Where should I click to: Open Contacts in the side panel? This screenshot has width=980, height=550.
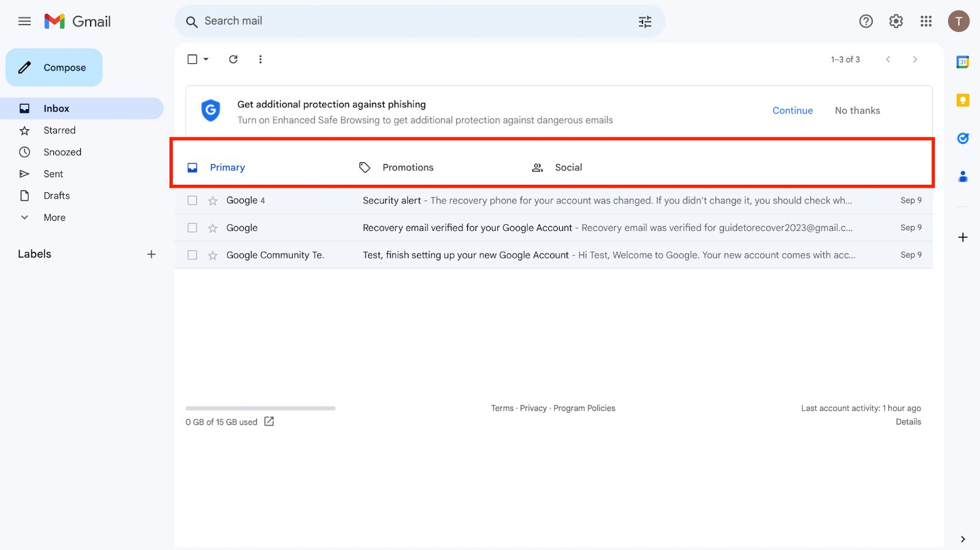point(962,177)
